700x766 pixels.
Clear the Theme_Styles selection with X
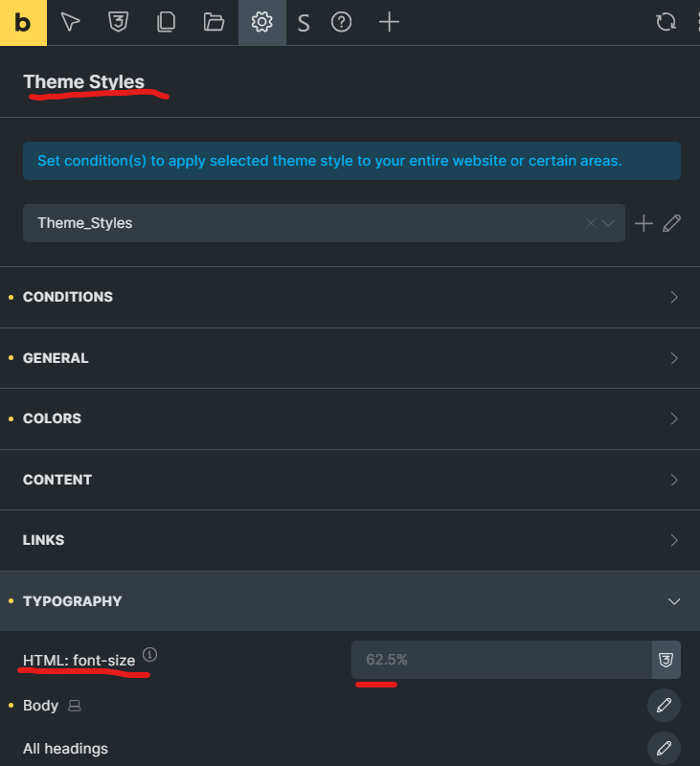[591, 223]
